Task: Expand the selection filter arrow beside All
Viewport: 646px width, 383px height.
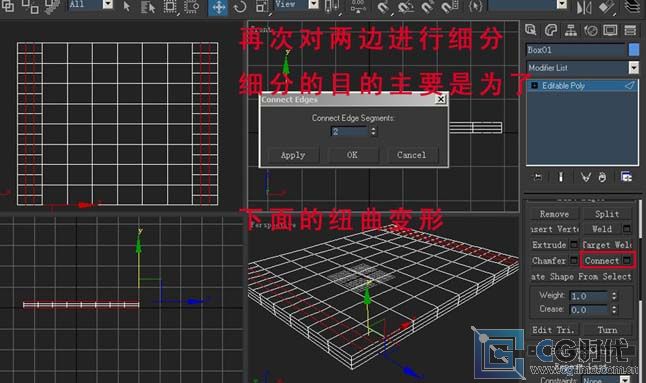Action: pyautogui.click(x=108, y=4)
